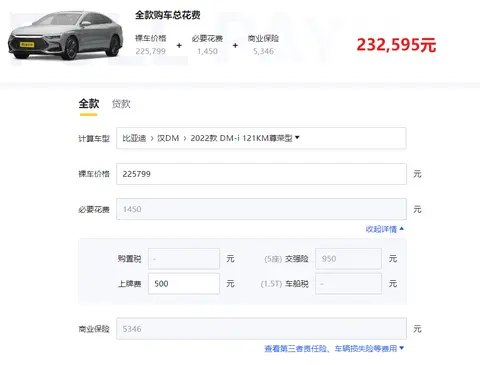480x365 pixels.
Task: Expand 查看第三者责任险 insurance details link
Action: 331,348
